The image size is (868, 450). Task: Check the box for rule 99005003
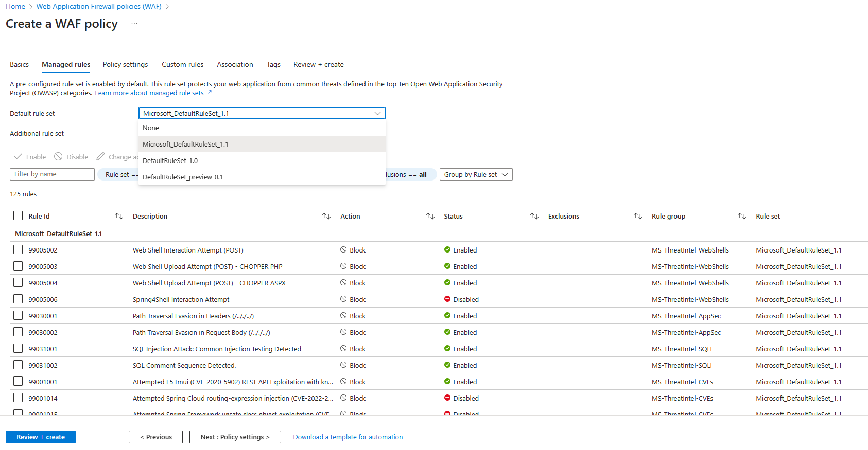point(18,266)
